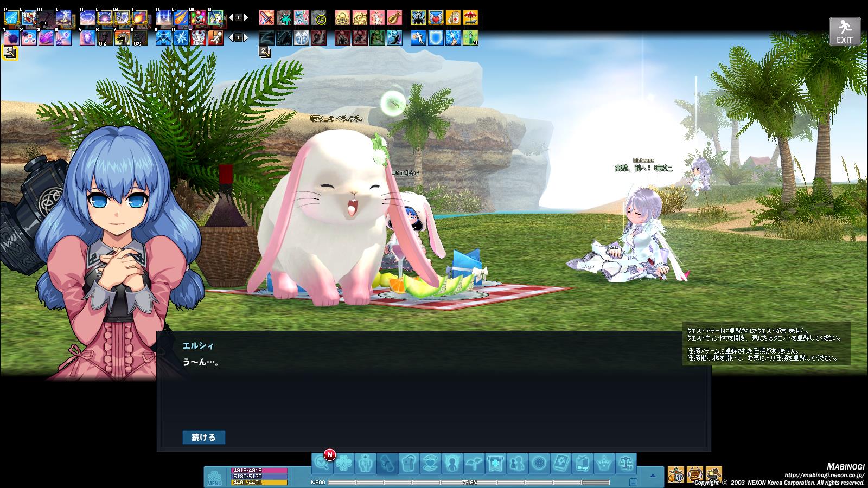The height and width of the screenshot is (488, 868).
Task: Click the beach umbrella rest skill icon
Action: (x=470, y=18)
